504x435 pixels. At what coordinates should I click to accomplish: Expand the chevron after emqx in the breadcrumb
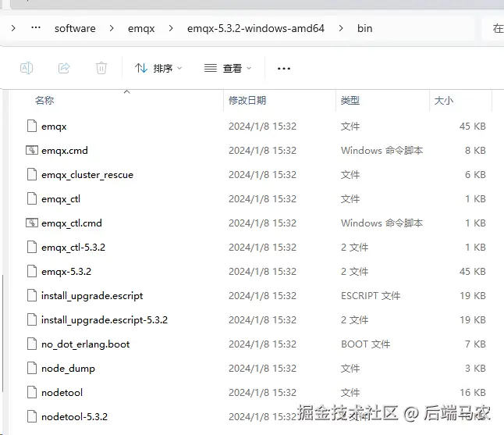[171, 28]
